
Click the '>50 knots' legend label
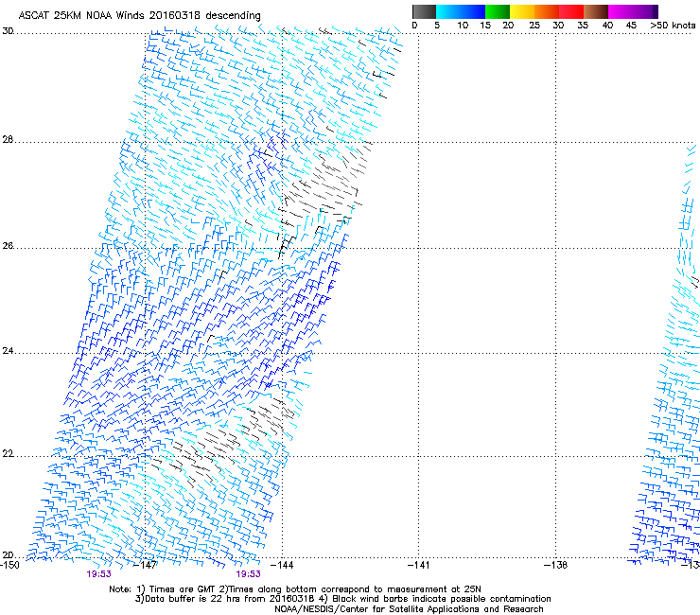coord(673,26)
